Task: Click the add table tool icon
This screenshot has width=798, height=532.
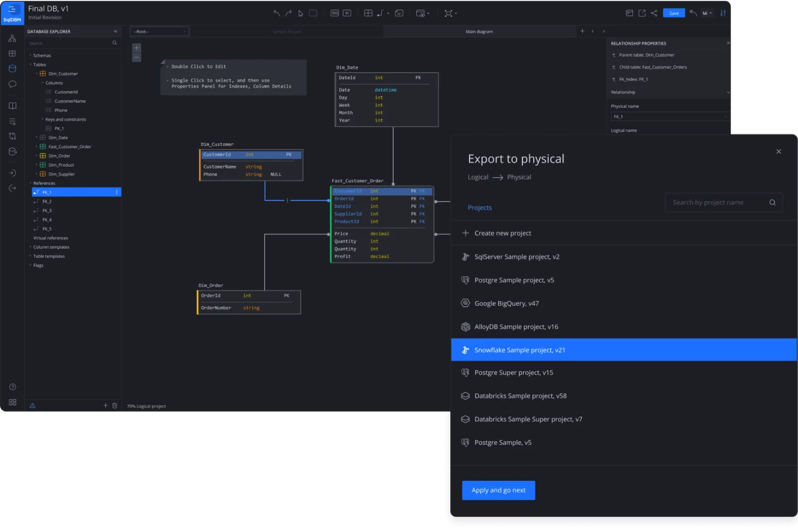Action: tap(368, 13)
